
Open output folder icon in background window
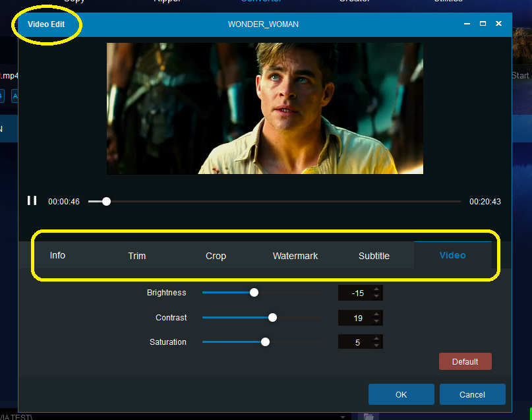pyautogui.click(x=369, y=417)
